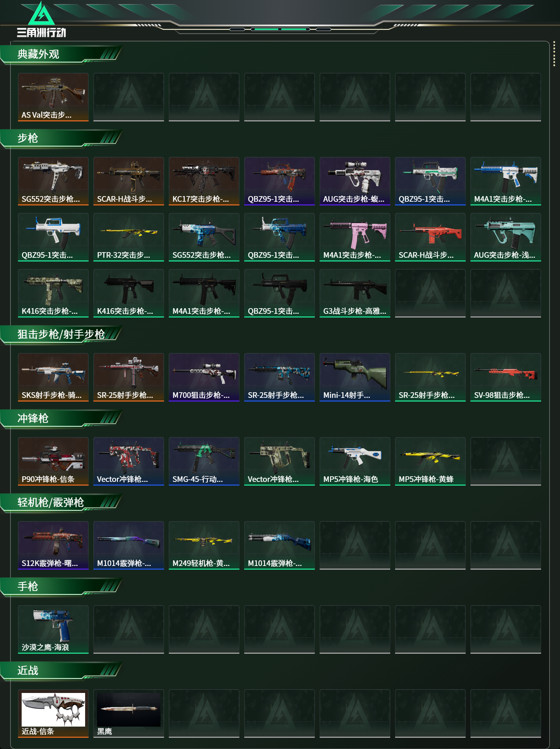The image size is (560, 749).
Task: Select the M249 light machine gun skin
Action: (x=204, y=545)
